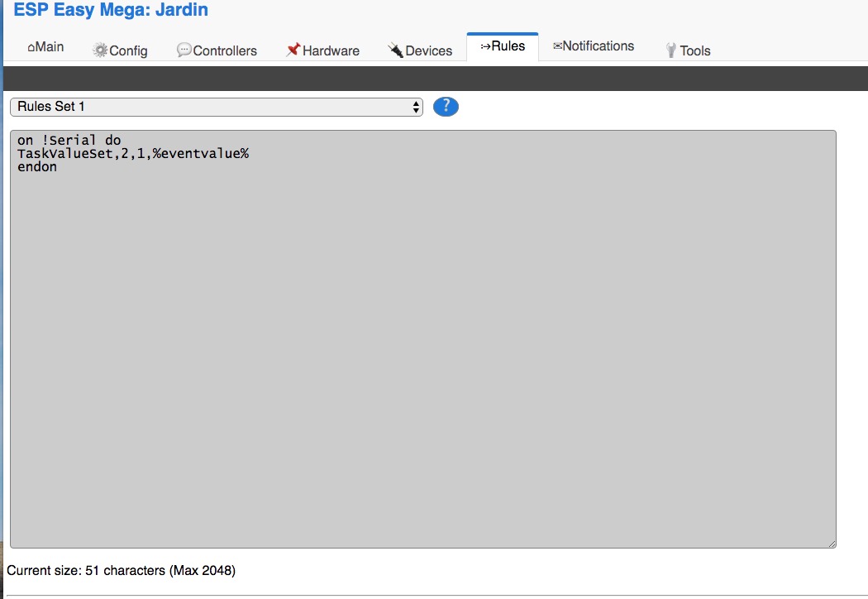This screenshot has width=868, height=599.
Task: Switch to the Config tab
Action: click(x=120, y=50)
